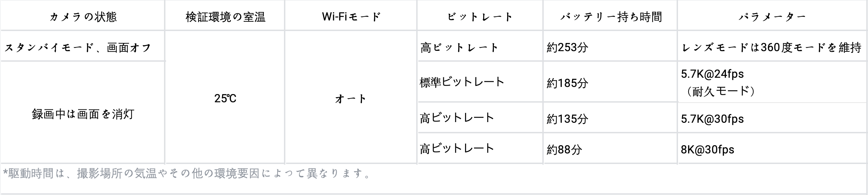Click the カメラの状態 column header
This screenshot has height=195, width=868.
pyautogui.click(x=83, y=17)
